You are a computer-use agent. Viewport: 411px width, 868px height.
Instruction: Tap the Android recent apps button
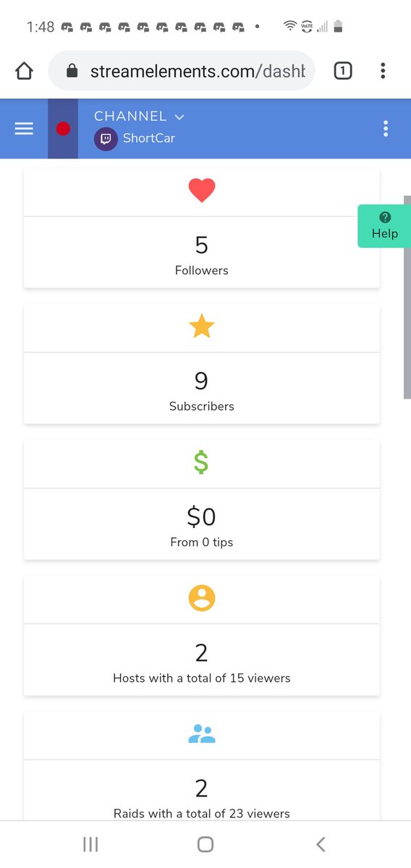tap(90, 844)
